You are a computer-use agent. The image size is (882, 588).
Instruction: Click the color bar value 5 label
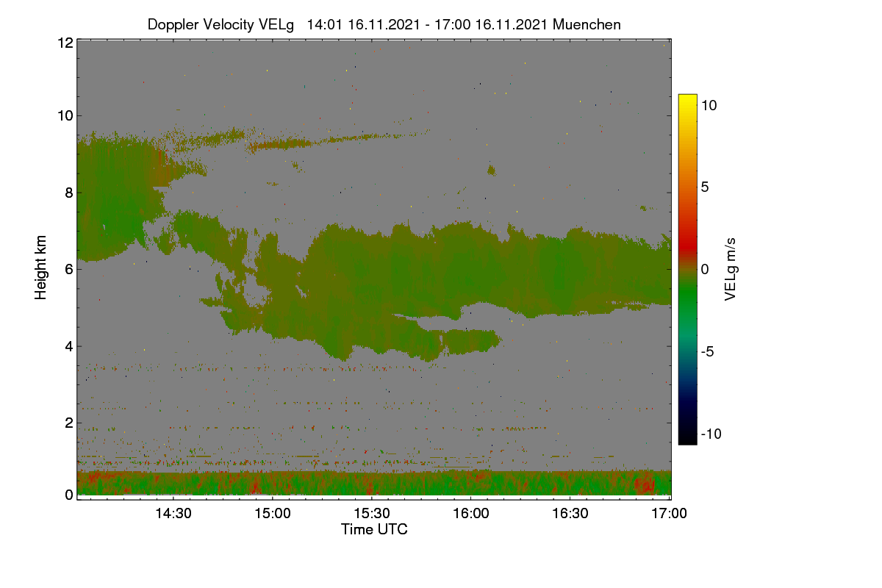coord(704,187)
